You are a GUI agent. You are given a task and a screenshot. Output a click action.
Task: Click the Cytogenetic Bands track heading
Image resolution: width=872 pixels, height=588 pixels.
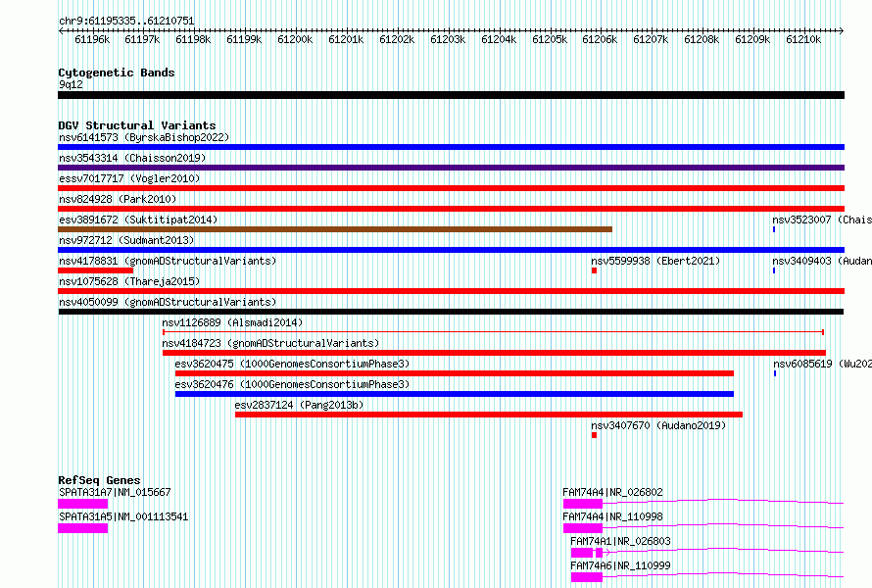point(117,73)
